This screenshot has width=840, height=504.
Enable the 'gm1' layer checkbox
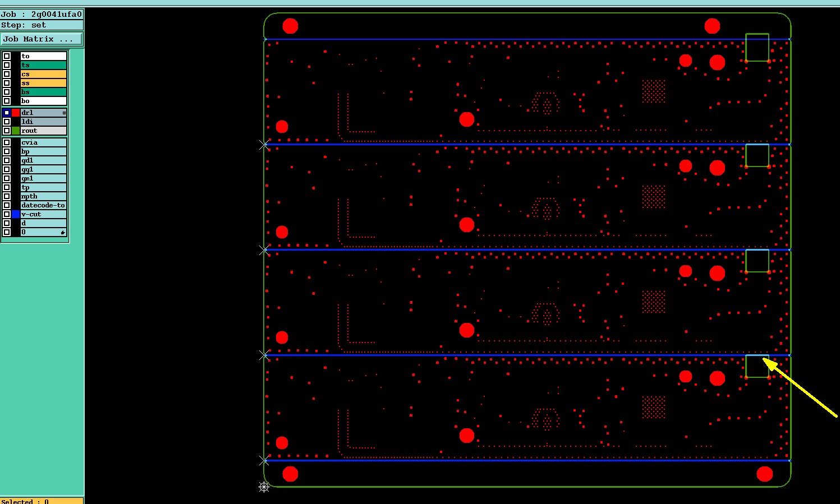[x=7, y=178]
